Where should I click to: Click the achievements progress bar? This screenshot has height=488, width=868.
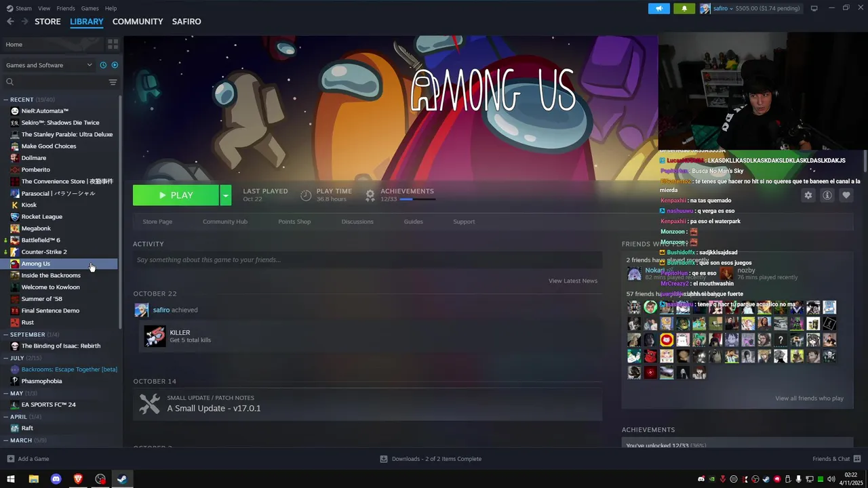pyautogui.click(x=417, y=199)
